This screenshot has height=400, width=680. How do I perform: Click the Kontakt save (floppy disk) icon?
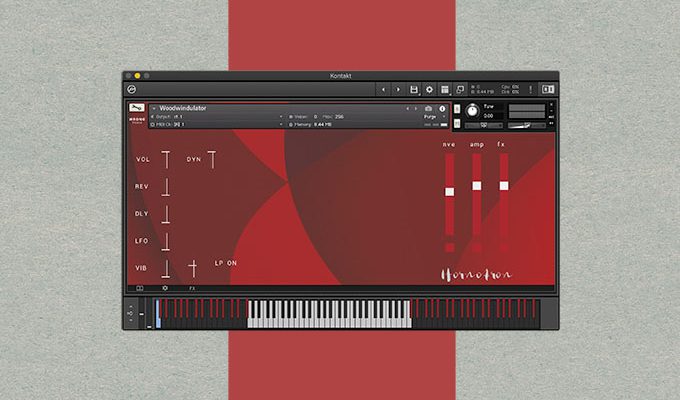click(414, 90)
